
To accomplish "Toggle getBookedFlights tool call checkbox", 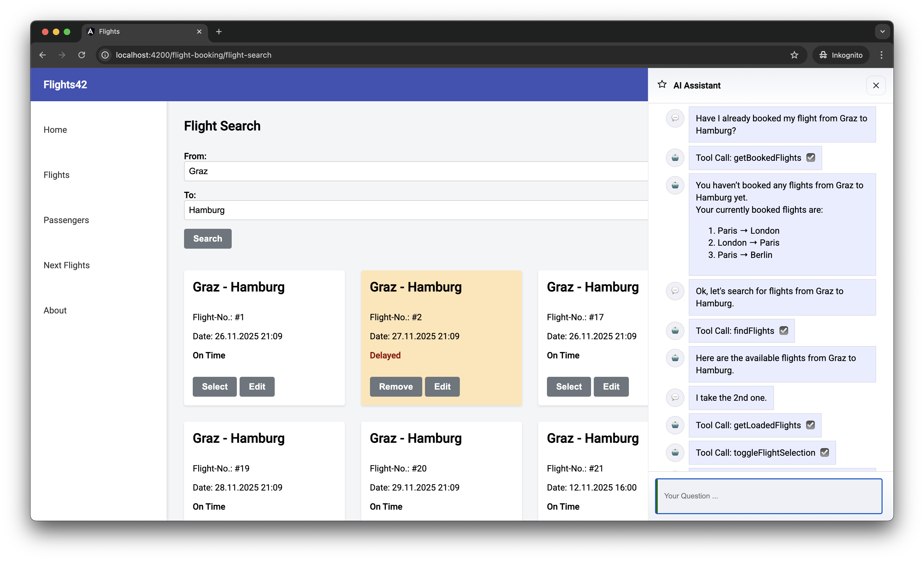I will (x=811, y=158).
